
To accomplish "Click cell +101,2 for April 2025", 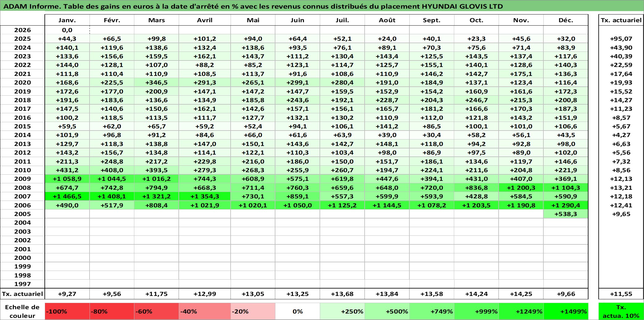I will (x=205, y=39).
